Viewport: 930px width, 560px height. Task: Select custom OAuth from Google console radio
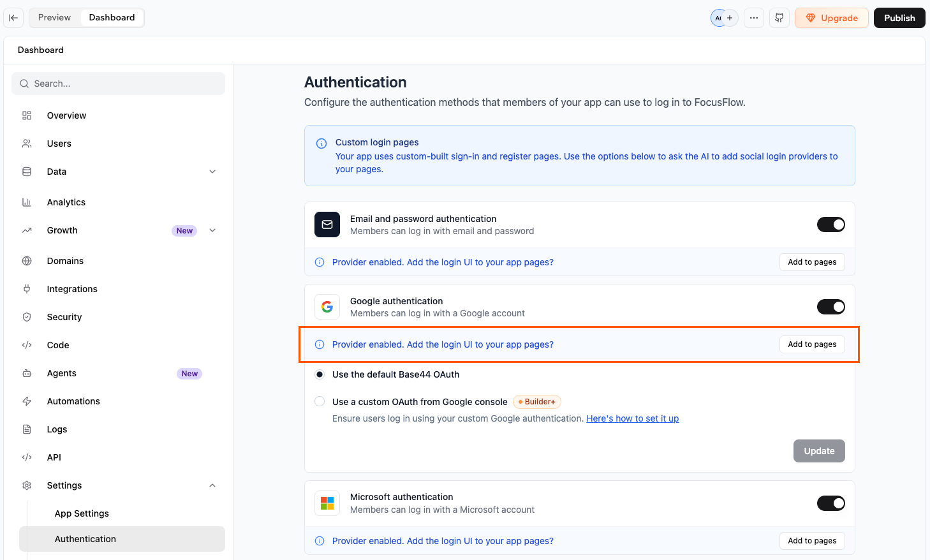pyautogui.click(x=320, y=401)
